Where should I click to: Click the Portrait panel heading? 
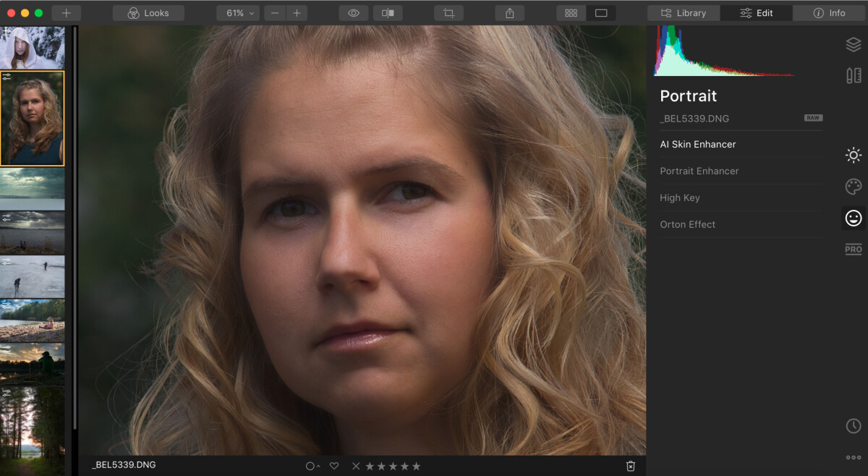click(x=689, y=96)
